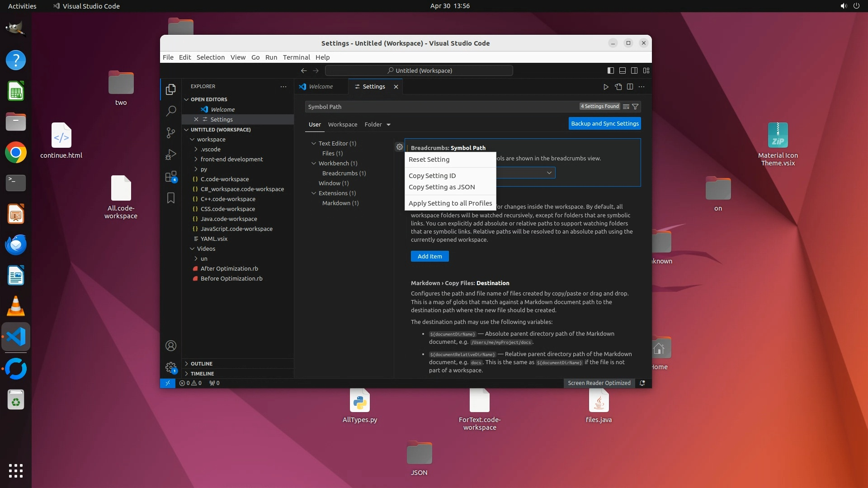Open the Bookmarks sidebar icon
Viewport: 868px width, 488px height.
coord(171,198)
